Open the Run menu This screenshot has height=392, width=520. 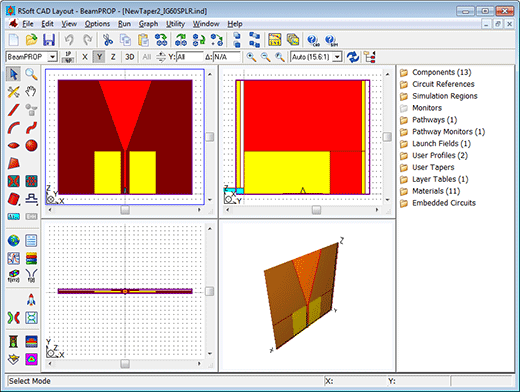point(124,24)
